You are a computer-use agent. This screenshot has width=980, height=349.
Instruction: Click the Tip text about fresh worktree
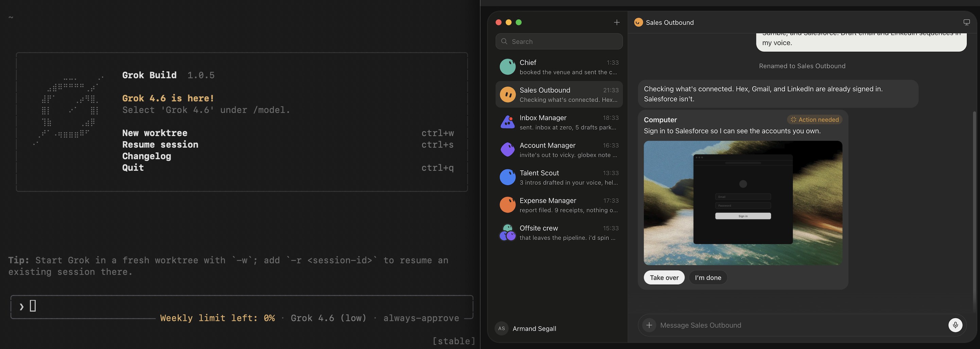228,266
